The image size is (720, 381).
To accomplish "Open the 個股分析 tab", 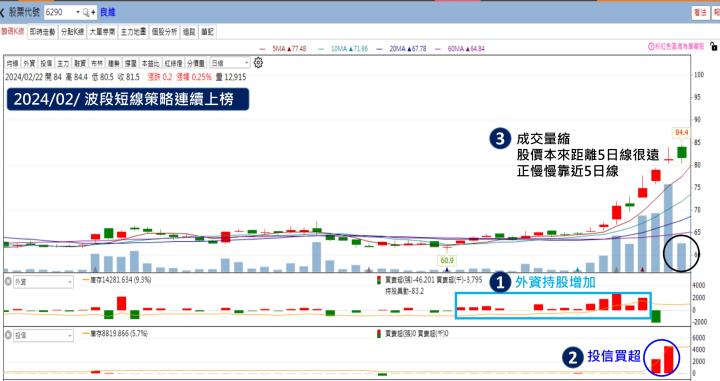I will [164, 32].
